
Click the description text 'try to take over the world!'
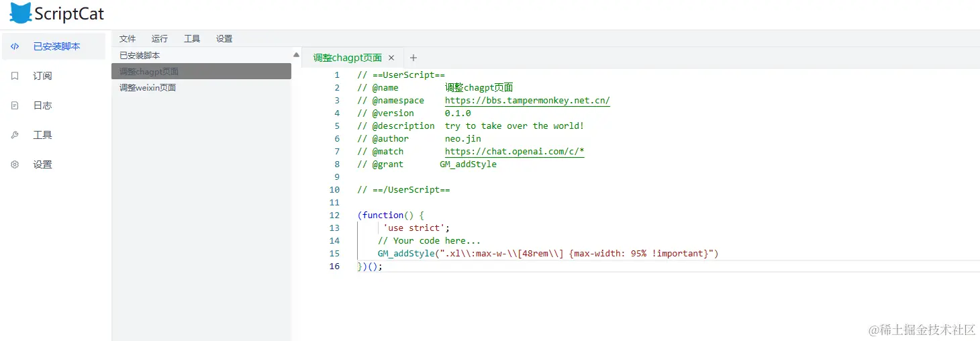[514, 126]
